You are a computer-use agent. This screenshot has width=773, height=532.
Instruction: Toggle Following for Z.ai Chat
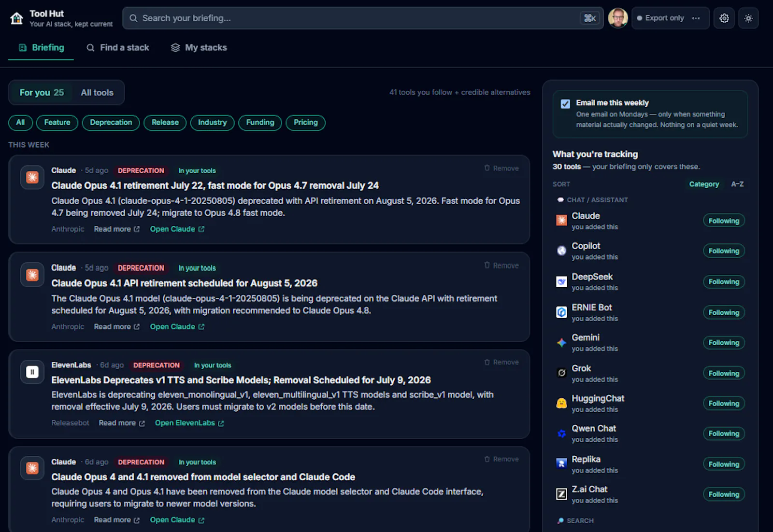tap(724, 494)
